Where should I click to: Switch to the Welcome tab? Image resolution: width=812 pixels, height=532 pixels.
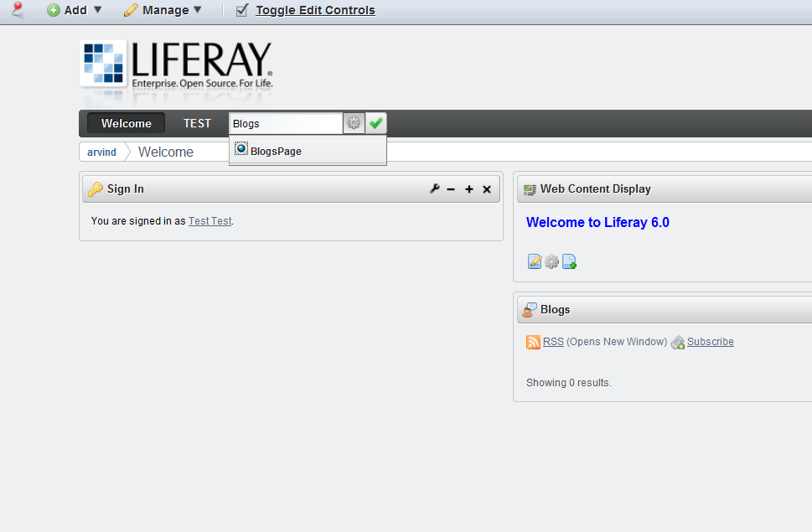point(125,123)
